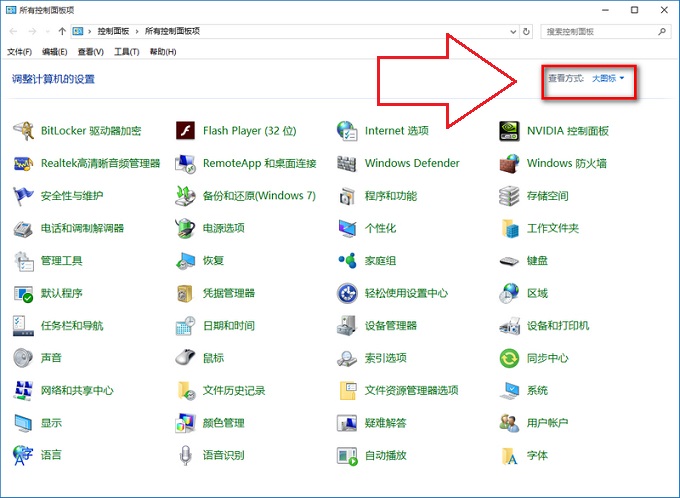Open the 帮助(H) menu

point(163,52)
